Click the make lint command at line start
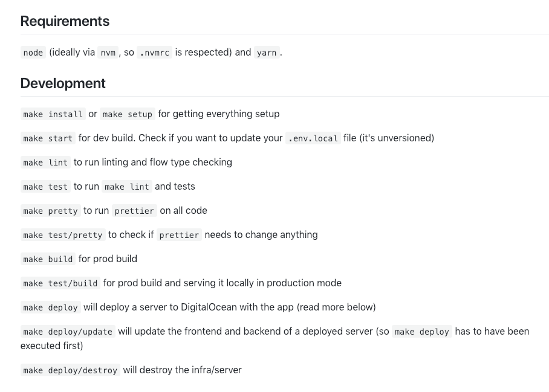Screen dimensions: 549x392 (x=45, y=162)
